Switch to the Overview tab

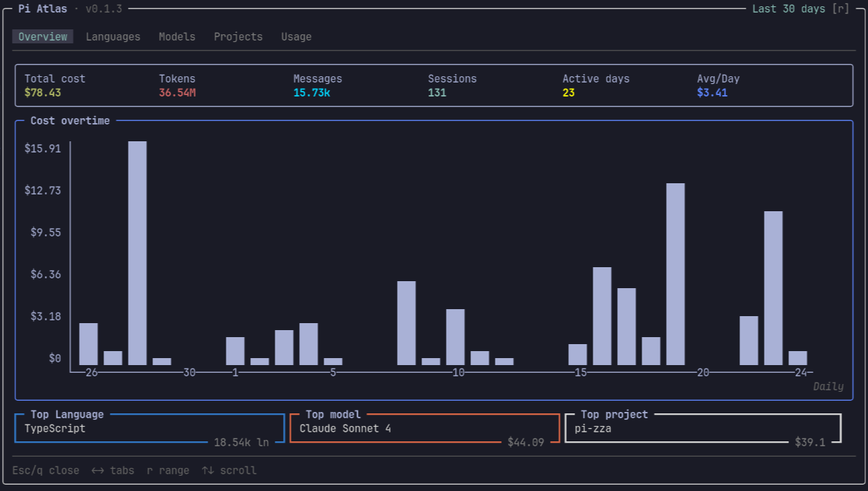[x=43, y=36]
